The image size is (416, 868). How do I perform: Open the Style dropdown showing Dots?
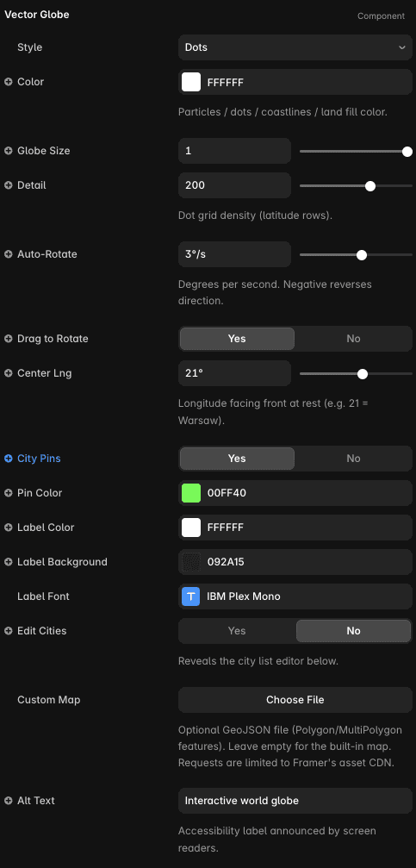coord(295,47)
